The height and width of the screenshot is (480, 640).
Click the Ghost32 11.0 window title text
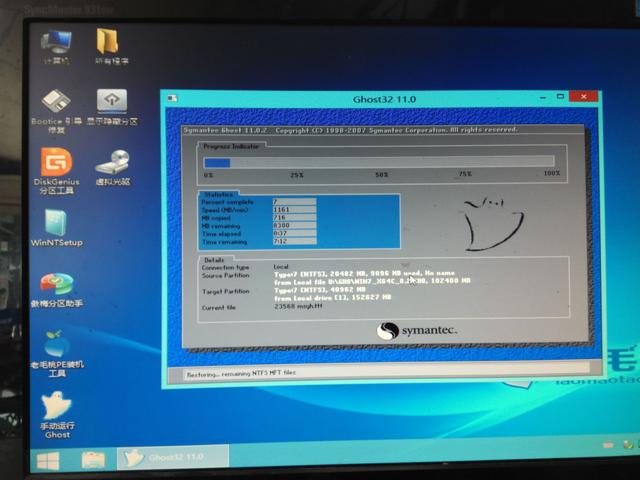[x=384, y=99]
